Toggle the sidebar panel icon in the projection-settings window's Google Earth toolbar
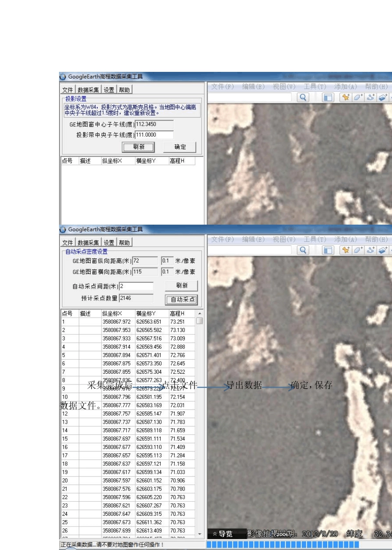 point(328,97)
